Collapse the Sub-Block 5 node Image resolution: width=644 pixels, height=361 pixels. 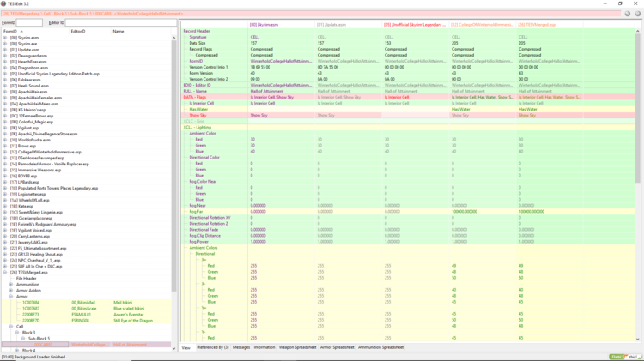23,339
